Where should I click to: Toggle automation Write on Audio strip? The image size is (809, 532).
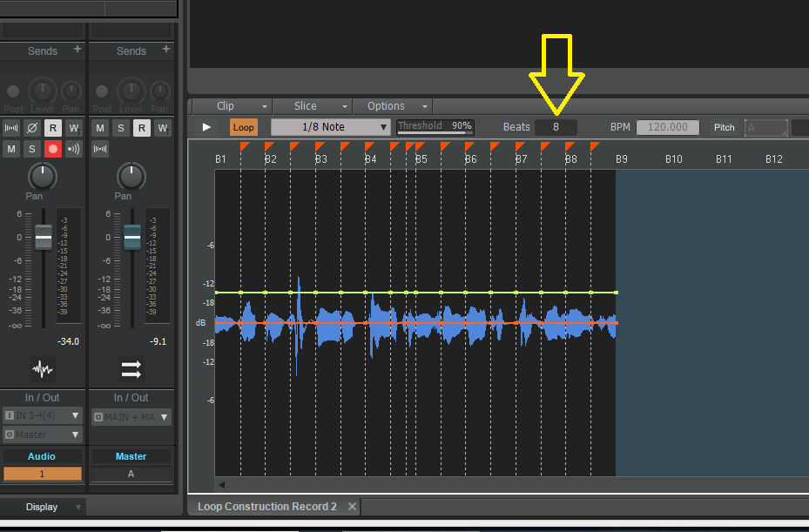(x=74, y=128)
